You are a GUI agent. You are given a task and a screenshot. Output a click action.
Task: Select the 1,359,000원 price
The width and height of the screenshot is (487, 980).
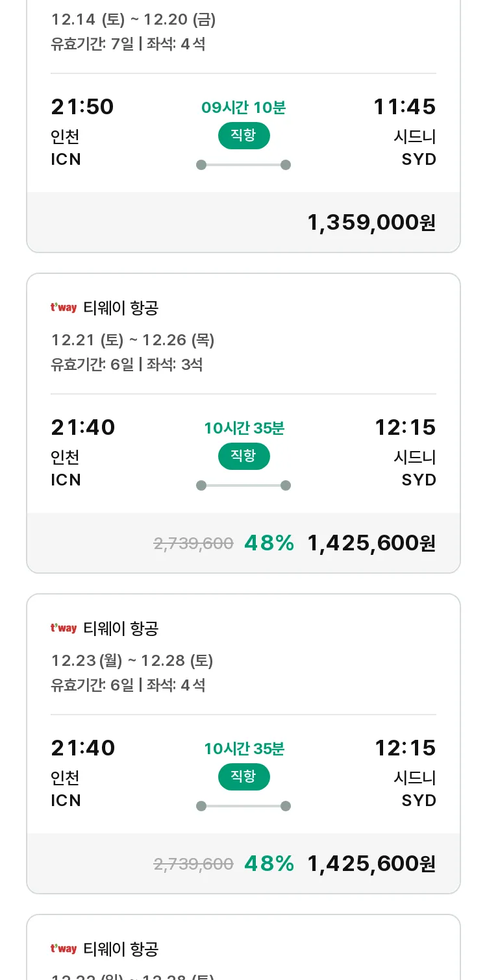coord(371,223)
